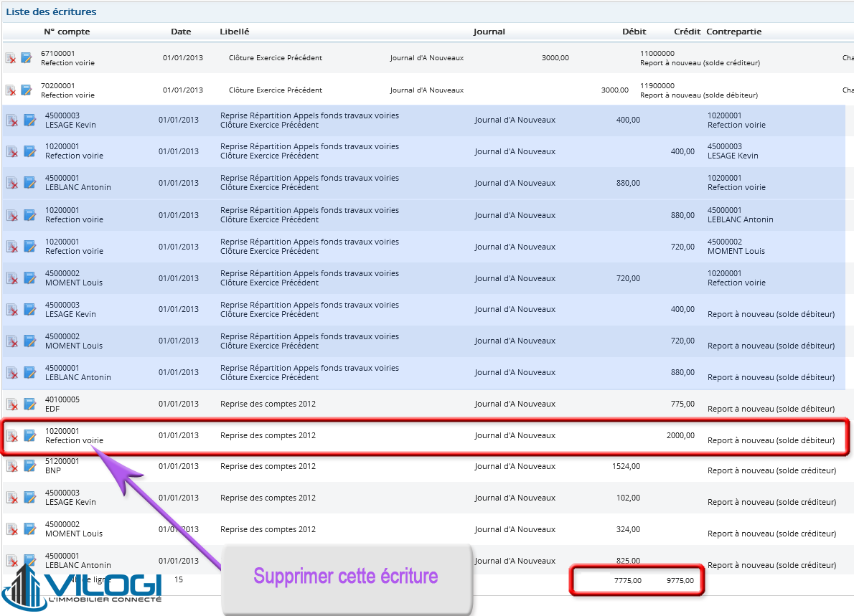Click 'Reprise des comptes 2012' on EDF row
Image resolution: width=854 pixels, height=616 pixels.
tap(268, 404)
